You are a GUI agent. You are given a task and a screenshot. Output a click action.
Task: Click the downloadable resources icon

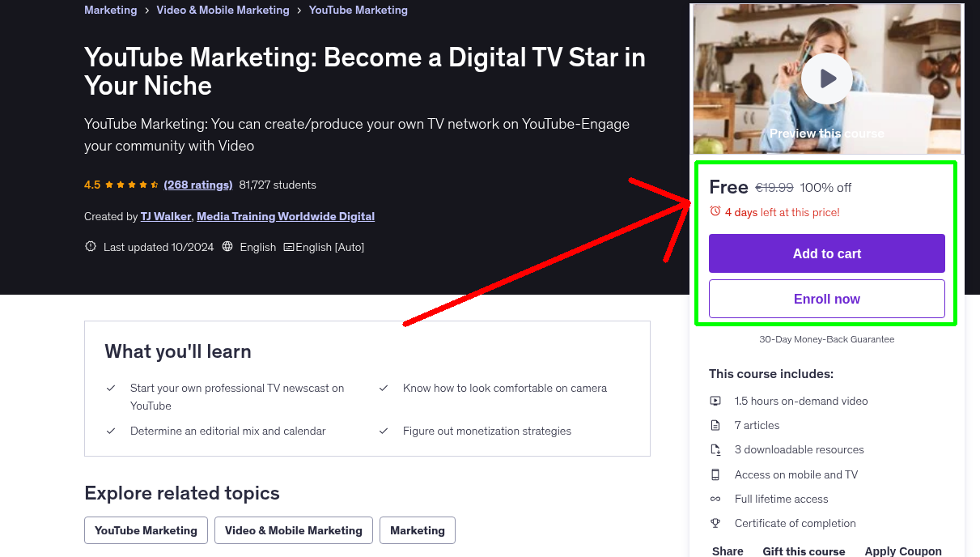tap(716, 449)
